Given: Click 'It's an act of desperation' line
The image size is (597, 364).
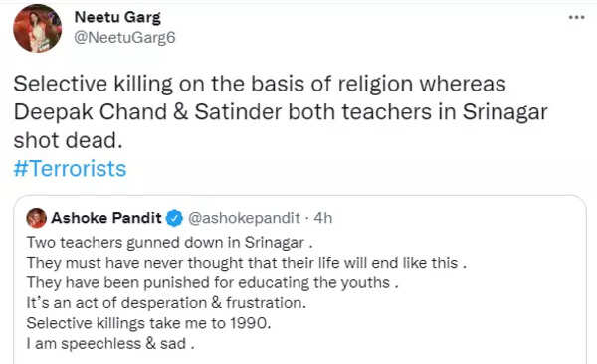Looking at the screenshot, I should pos(166,303).
